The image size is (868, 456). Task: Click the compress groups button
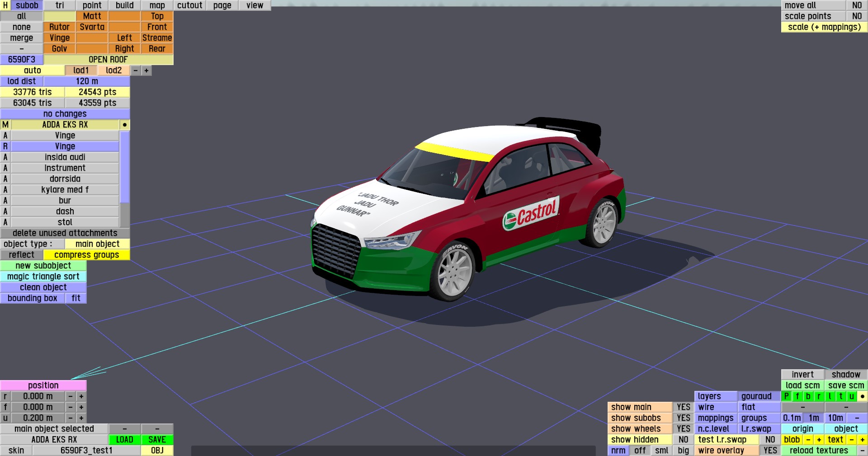[87, 255]
